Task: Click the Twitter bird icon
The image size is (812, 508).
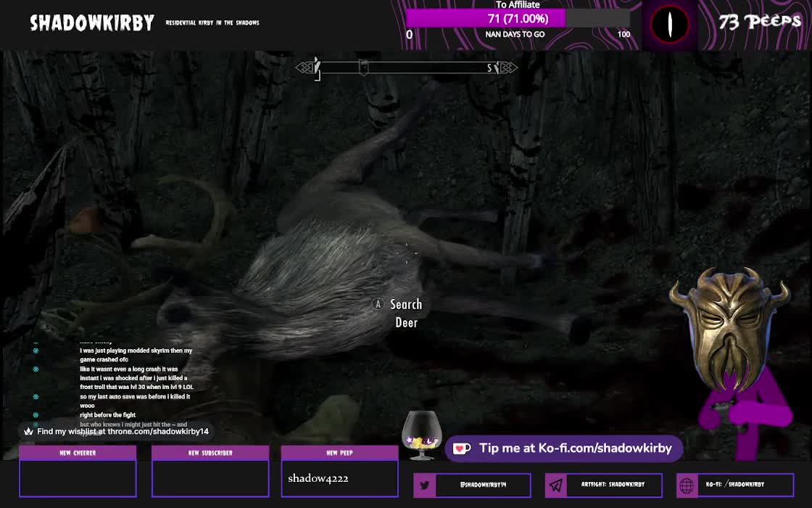Action: coord(425,486)
